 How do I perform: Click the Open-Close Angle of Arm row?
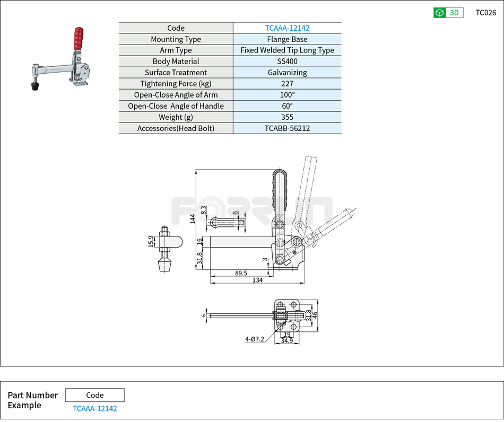pos(176,95)
